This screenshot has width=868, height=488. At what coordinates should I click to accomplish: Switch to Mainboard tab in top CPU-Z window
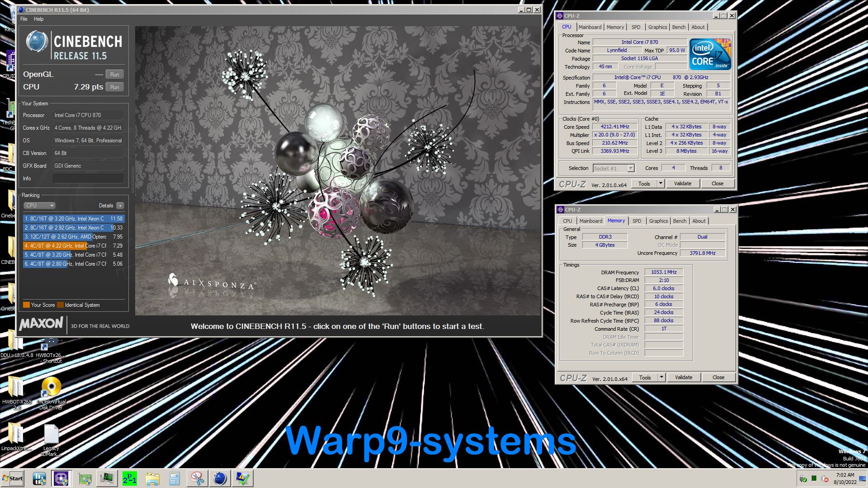(x=590, y=27)
